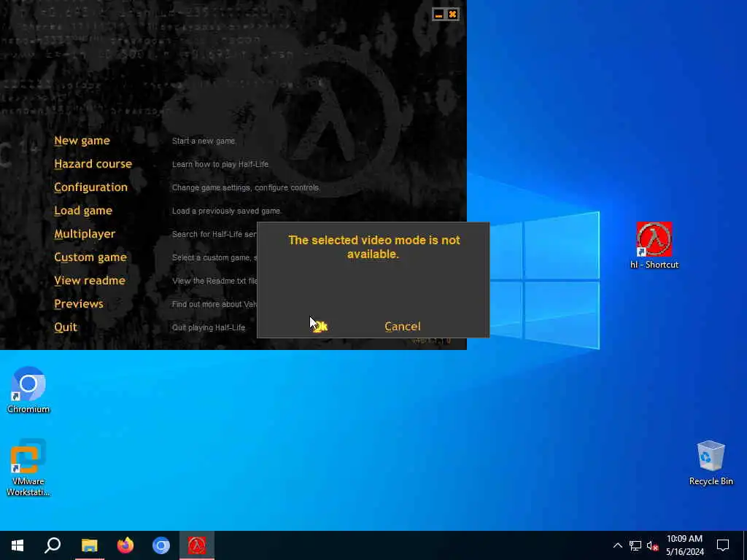Click 'Load a previously saved game' text

tap(226, 211)
